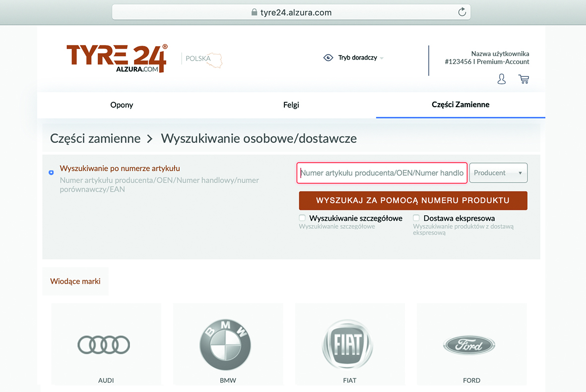Screen dimensions: 586x392
Task: Select the Ford oval logo
Action: [x=469, y=345]
